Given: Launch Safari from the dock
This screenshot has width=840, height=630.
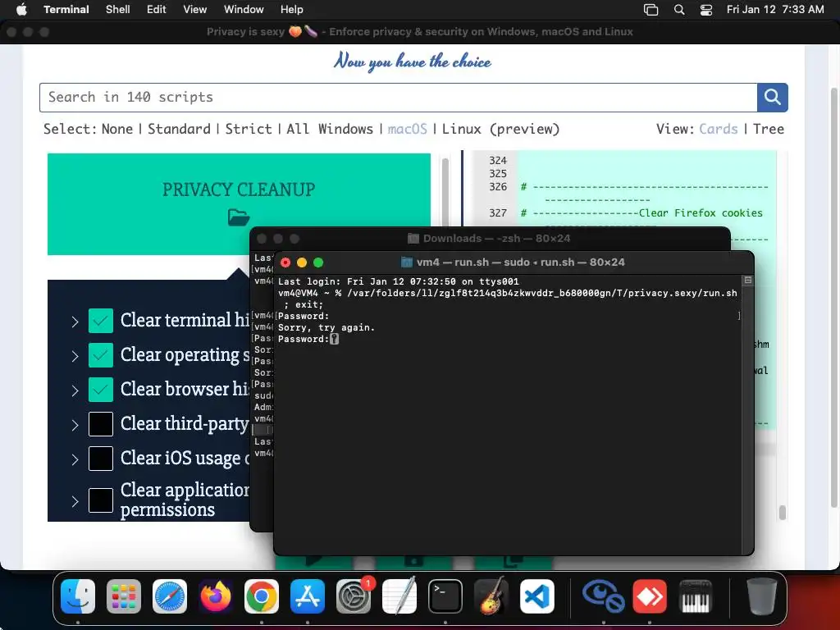Looking at the screenshot, I should coord(170,596).
